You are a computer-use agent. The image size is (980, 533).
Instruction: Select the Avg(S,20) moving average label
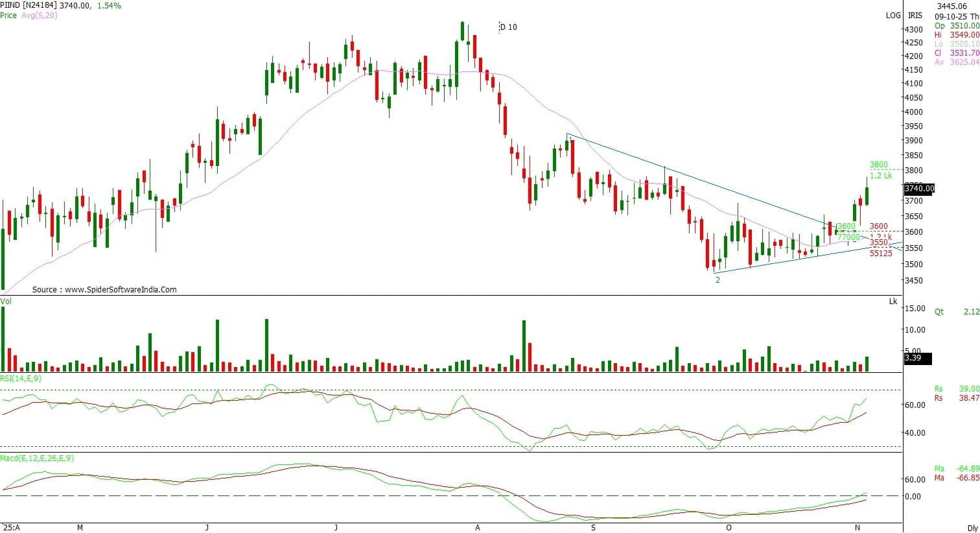pyautogui.click(x=38, y=16)
